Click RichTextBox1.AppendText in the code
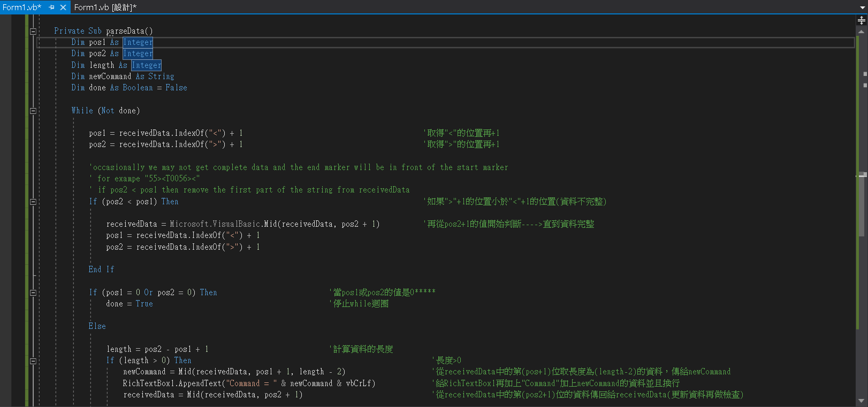 pos(172,383)
